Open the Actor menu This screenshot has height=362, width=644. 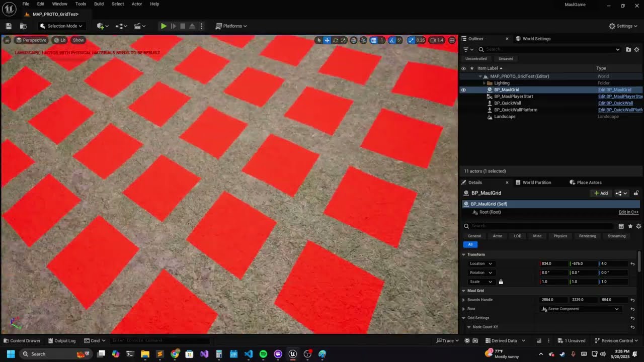[x=137, y=4]
